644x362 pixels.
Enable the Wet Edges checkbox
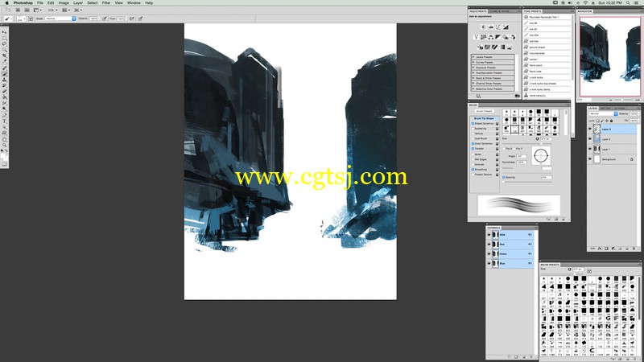click(473, 159)
